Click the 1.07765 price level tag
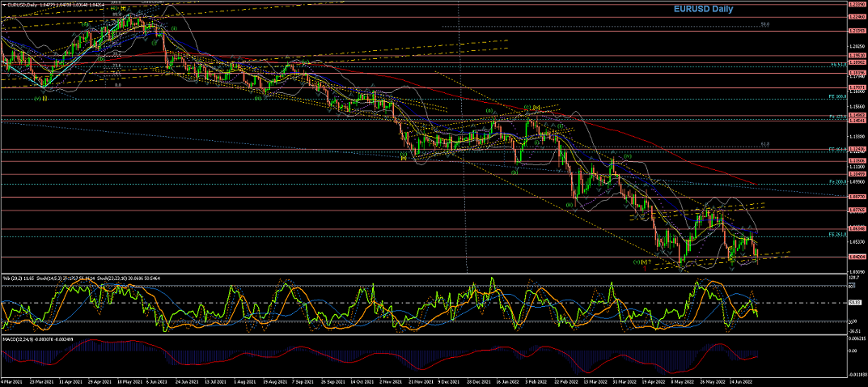Image resolution: width=868 pixels, height=387 pixels. tap(857, 211)
